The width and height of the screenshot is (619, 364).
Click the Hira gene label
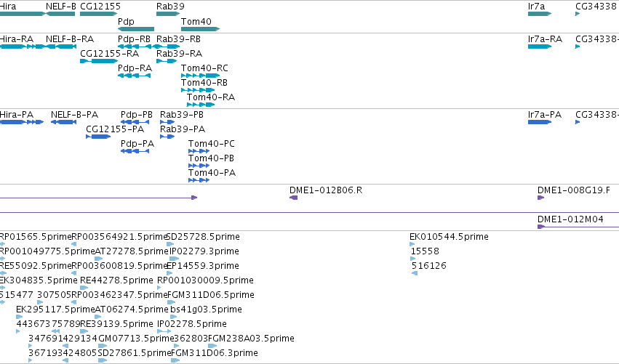click(x=8, y=7)
